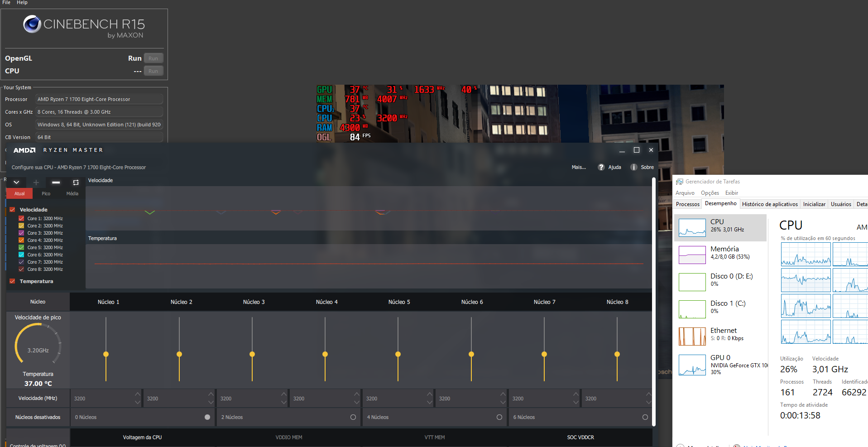Screen dimensions: 868x447
Task: Click the Voltagem da CPU column header
Action: 143,437
